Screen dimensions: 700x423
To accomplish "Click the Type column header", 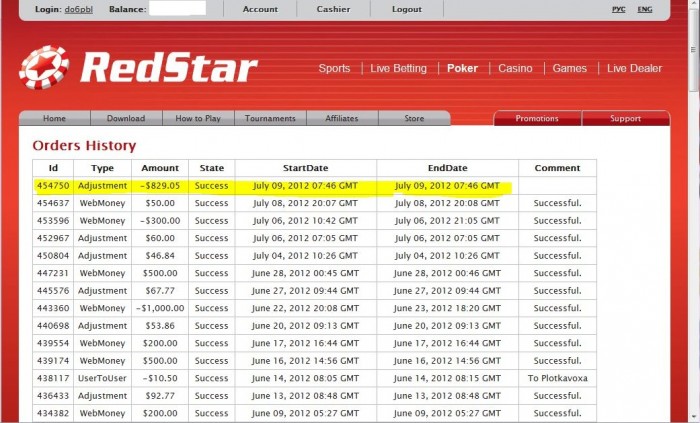I will [x=102, y=168].
